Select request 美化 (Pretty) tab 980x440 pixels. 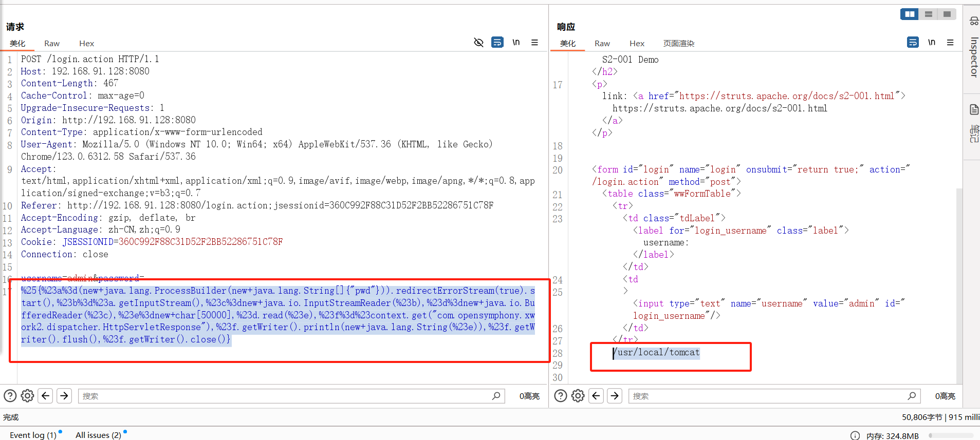(17, 44)
